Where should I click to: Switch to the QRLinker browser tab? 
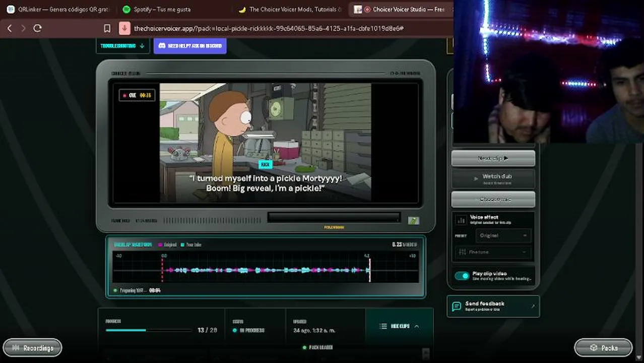58,9
